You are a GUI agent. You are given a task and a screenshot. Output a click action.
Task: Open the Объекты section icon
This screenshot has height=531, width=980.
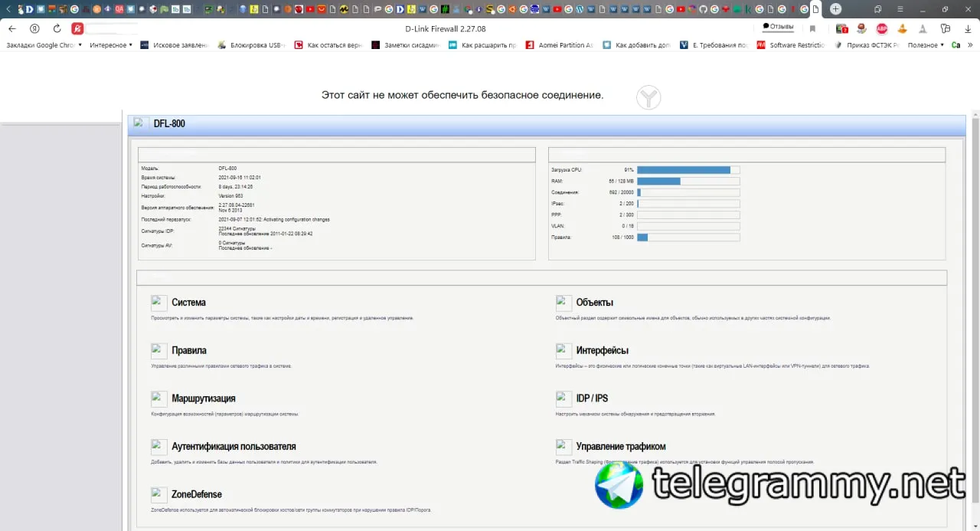coord(563,303)
